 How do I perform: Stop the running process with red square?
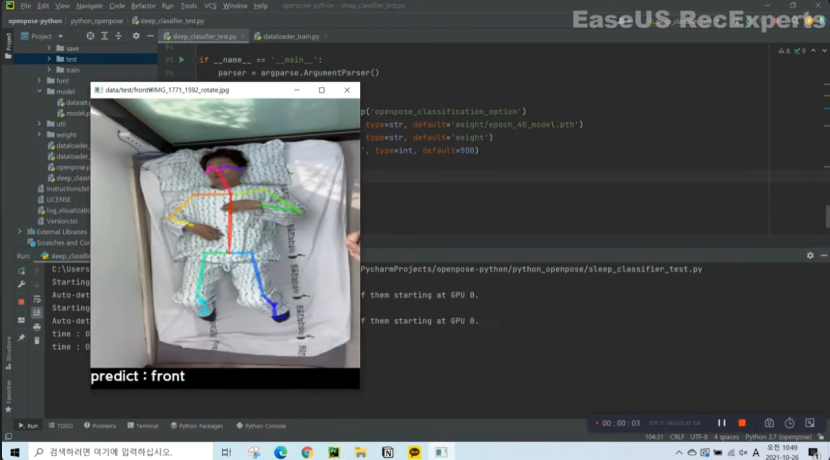tap(21, 301)
